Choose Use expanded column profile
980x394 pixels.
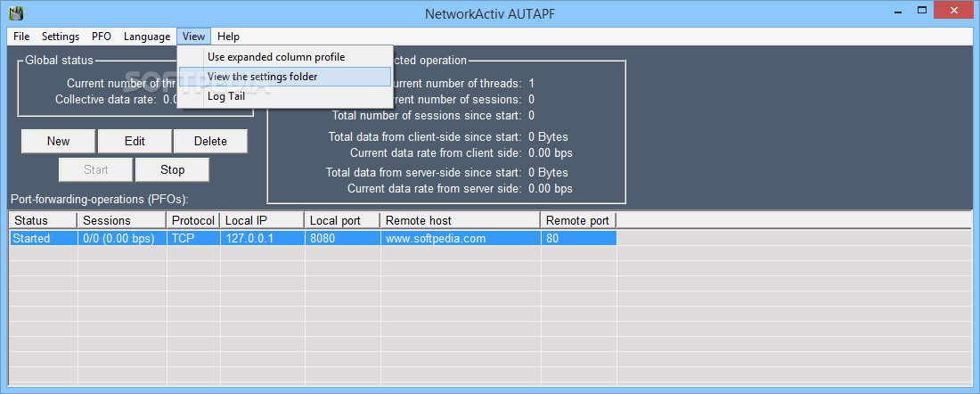tap(285, 57)
